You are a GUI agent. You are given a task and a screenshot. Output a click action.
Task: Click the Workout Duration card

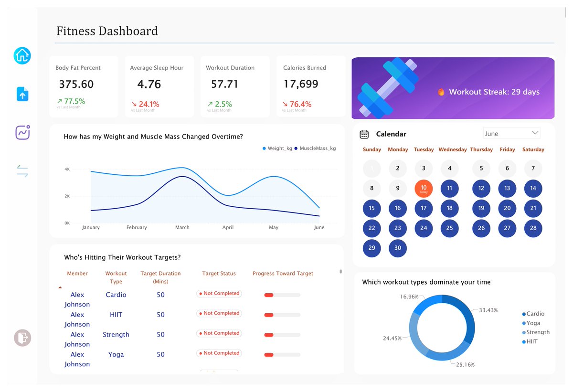(x=235, y=86)
